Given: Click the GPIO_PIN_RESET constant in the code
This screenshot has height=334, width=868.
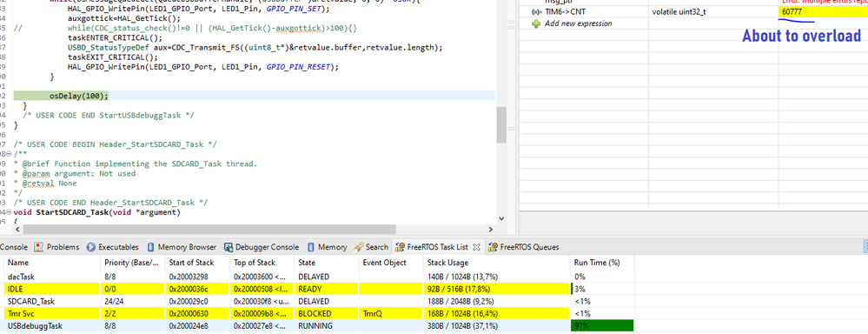Looking at the screenshot, I should 298,66.
